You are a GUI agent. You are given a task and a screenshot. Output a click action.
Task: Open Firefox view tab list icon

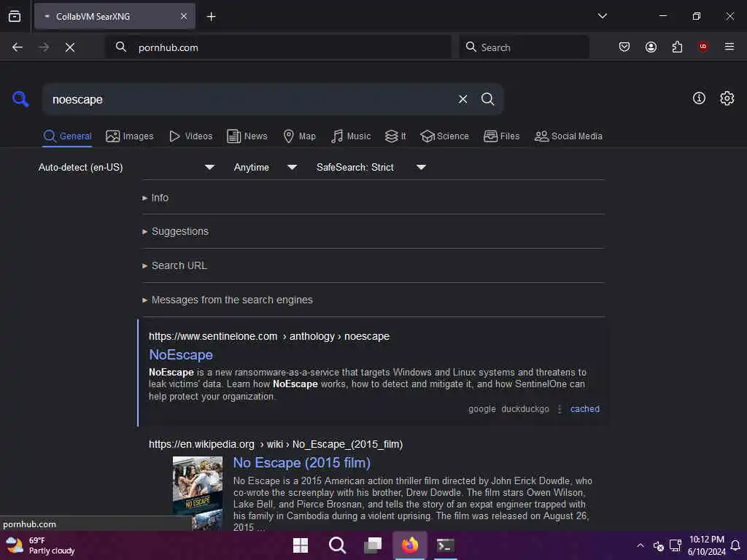[x=15, y=16]
